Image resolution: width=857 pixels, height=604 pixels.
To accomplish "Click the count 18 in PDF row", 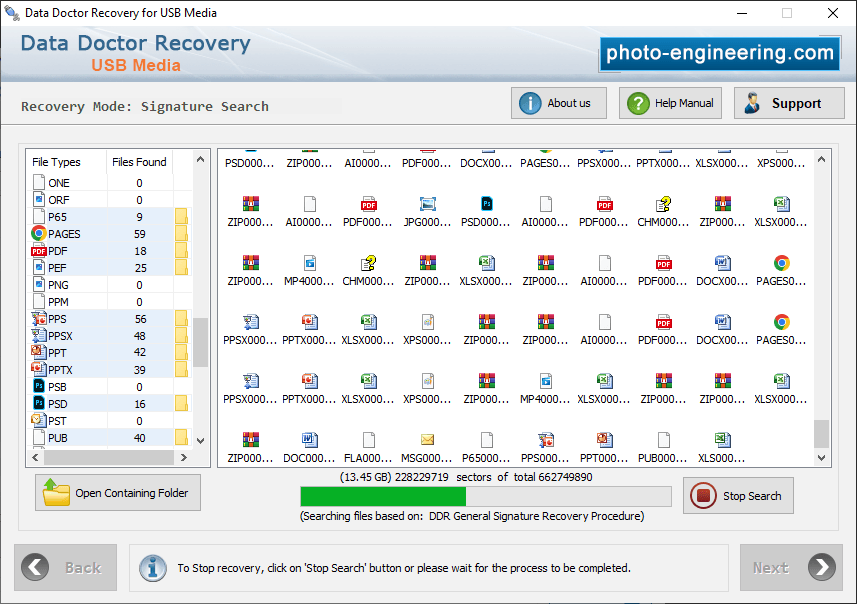I will tap(140, 251).
